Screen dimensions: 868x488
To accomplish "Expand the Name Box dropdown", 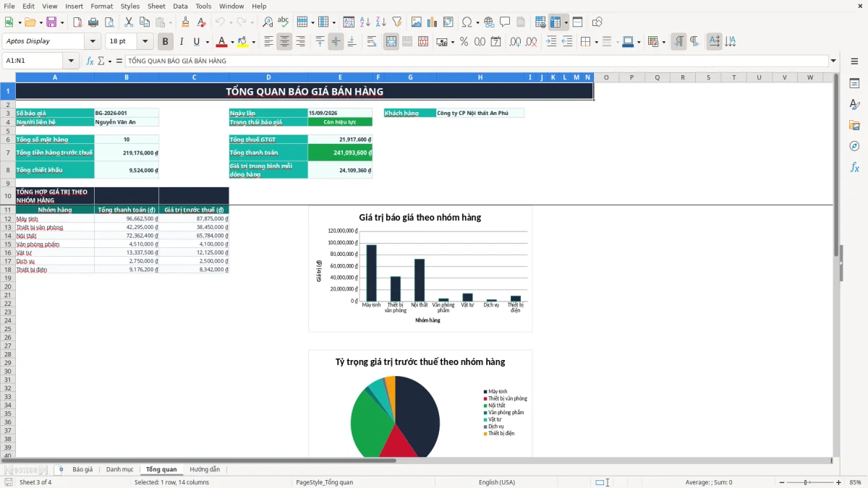I will pos(72,61).
